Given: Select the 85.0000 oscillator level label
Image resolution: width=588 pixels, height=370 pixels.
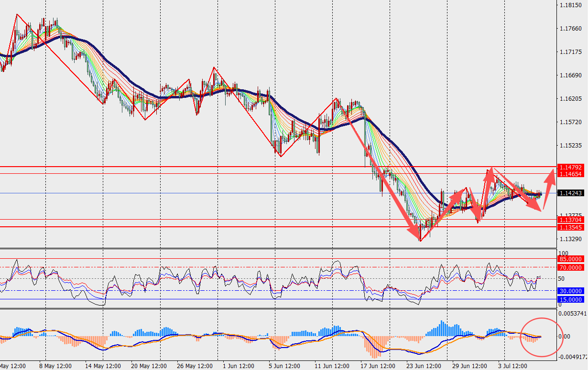Looking at the screenshot, I should (570, 259).
